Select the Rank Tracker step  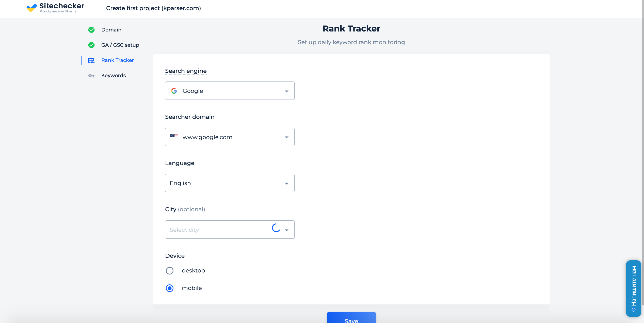(x=118, y=60)
